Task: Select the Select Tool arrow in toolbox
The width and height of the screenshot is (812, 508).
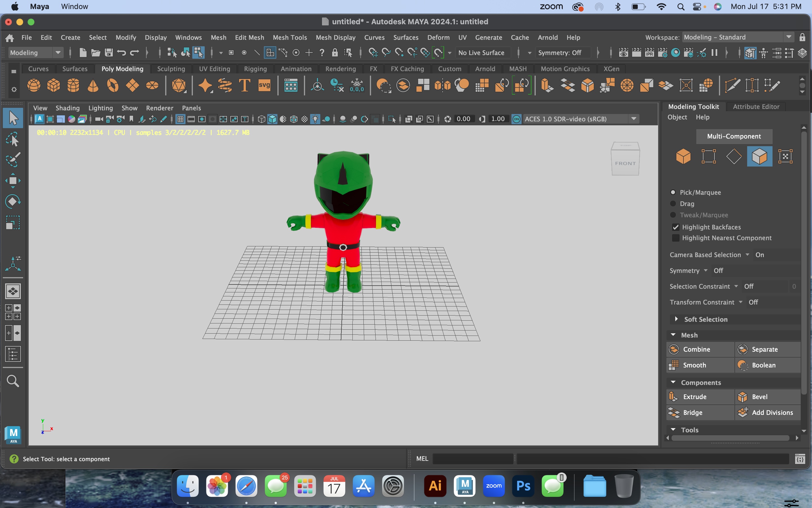Action: click(x=13, y=118)
